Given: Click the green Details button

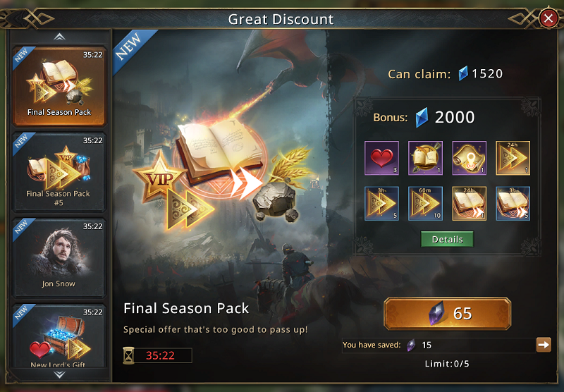Looking at the screenshot, I should pyautogui.click(x=447, y=239).
